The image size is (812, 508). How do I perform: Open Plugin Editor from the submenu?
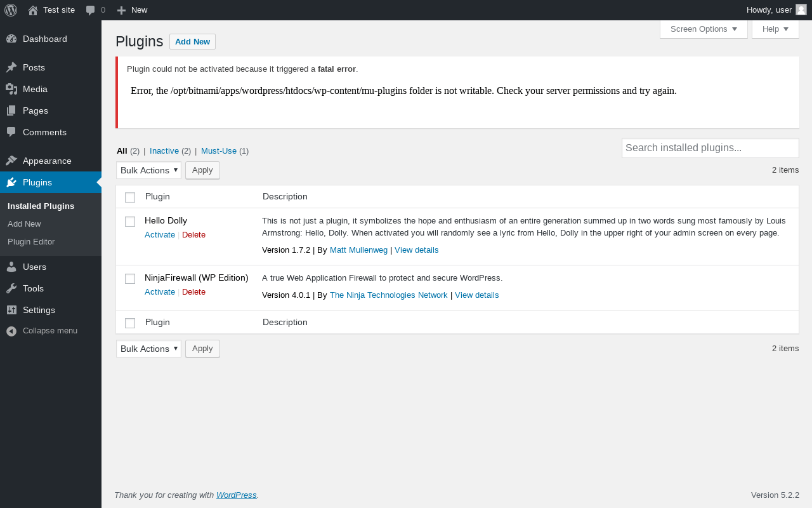[31, 242]
